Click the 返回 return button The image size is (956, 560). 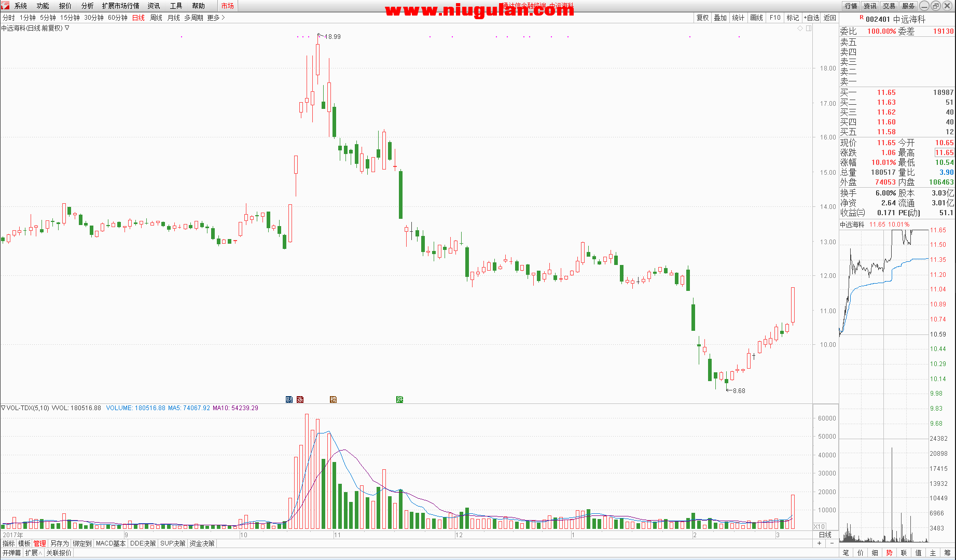click(830, 18)
